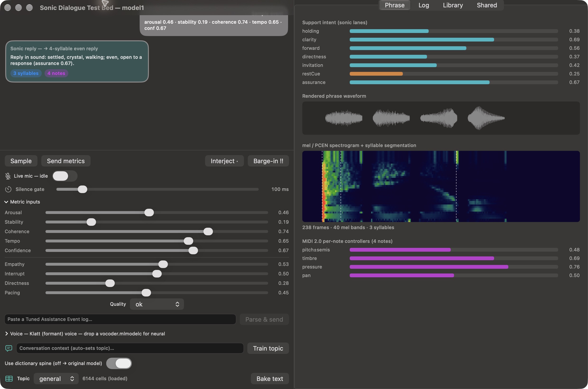Click the Bake text button
This screenshot has height=389, width=588.
tap(270, 379)
